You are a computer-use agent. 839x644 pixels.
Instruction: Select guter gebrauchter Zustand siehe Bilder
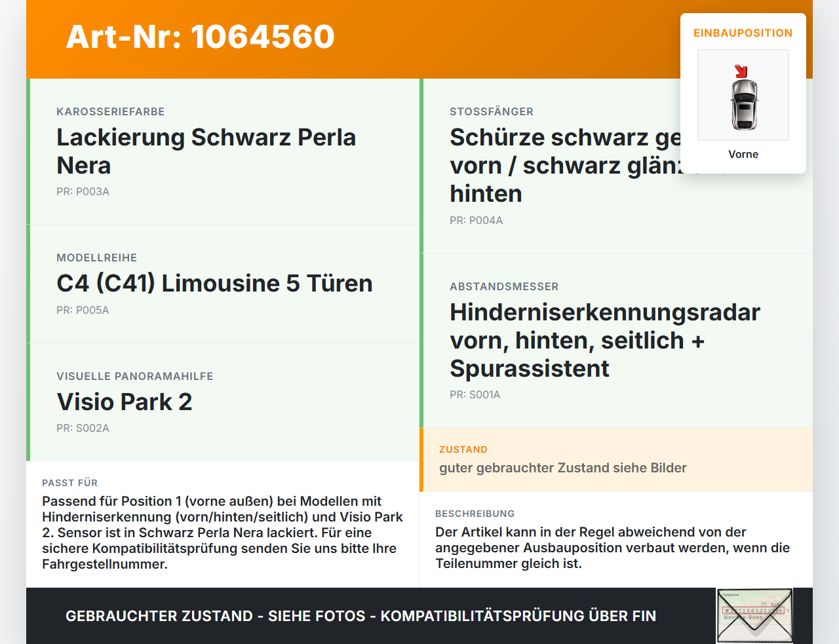click(x=563, y=468)
